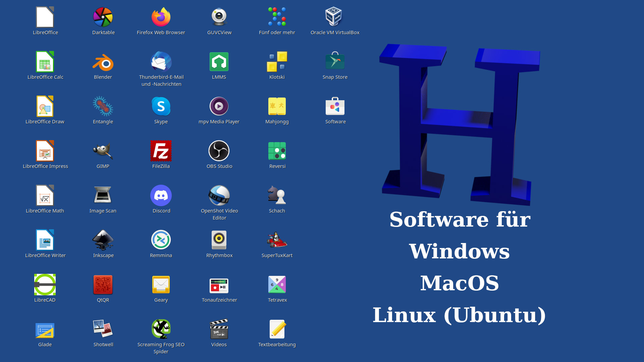The width and height of the screenshot is (644, 362).
Task: Open the LibreOffice Calc icon
Action: pos(45,62)
